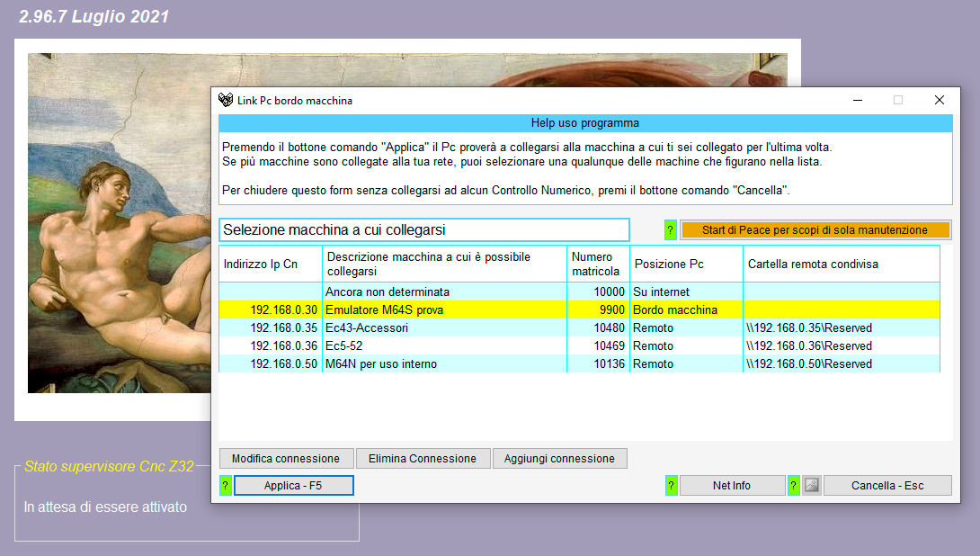This screenshot has width=980, height=556.
Task: Click shared folder \\192.168.0.35\Reserved cell
Action: 842,327
